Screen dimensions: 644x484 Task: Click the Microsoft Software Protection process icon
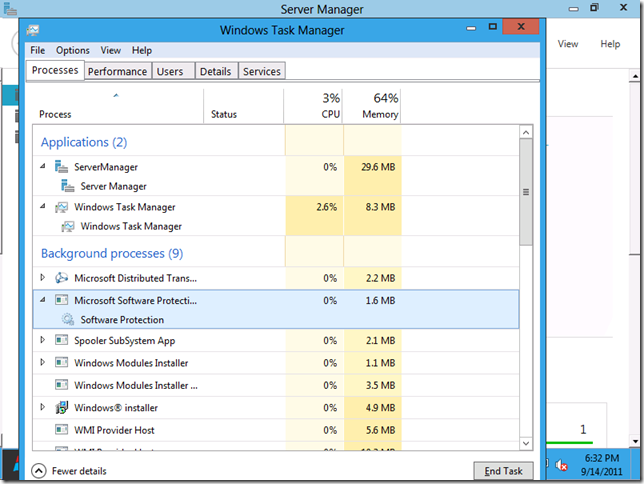point(61,300)
